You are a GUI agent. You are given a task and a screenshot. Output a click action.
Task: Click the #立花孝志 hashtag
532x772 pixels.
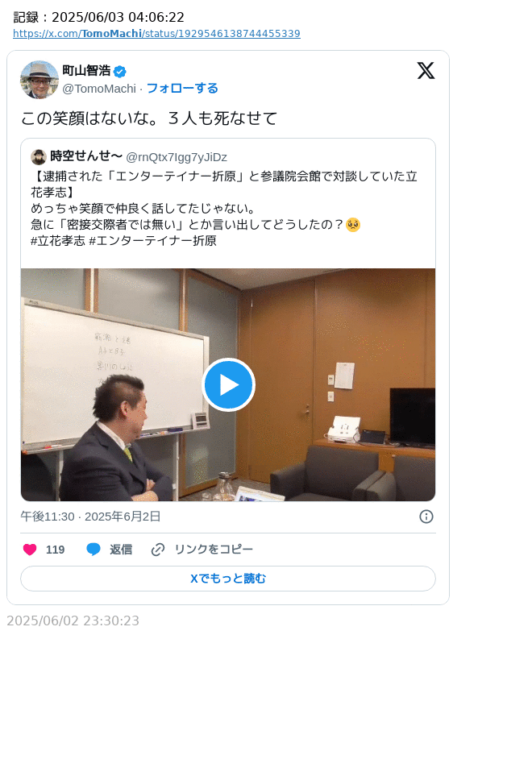58,241
